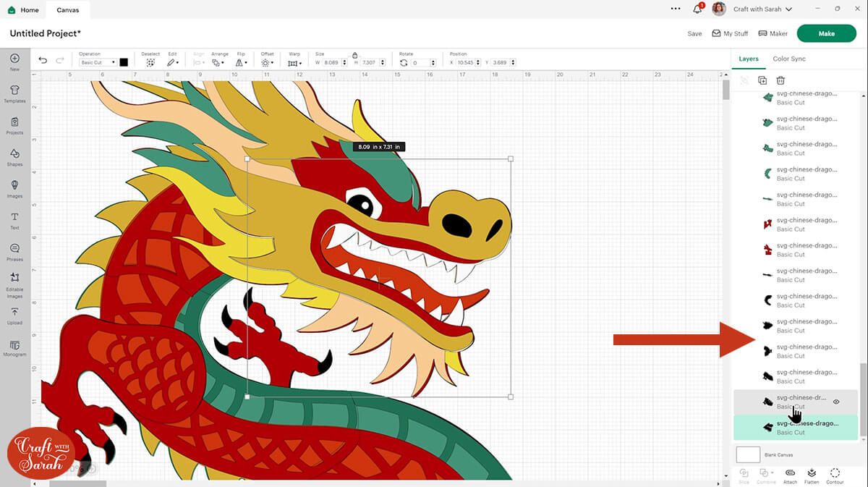Screen dimensions: 868x487
Task: Click the Untitled Project title
Action: (x=45, y=33)
